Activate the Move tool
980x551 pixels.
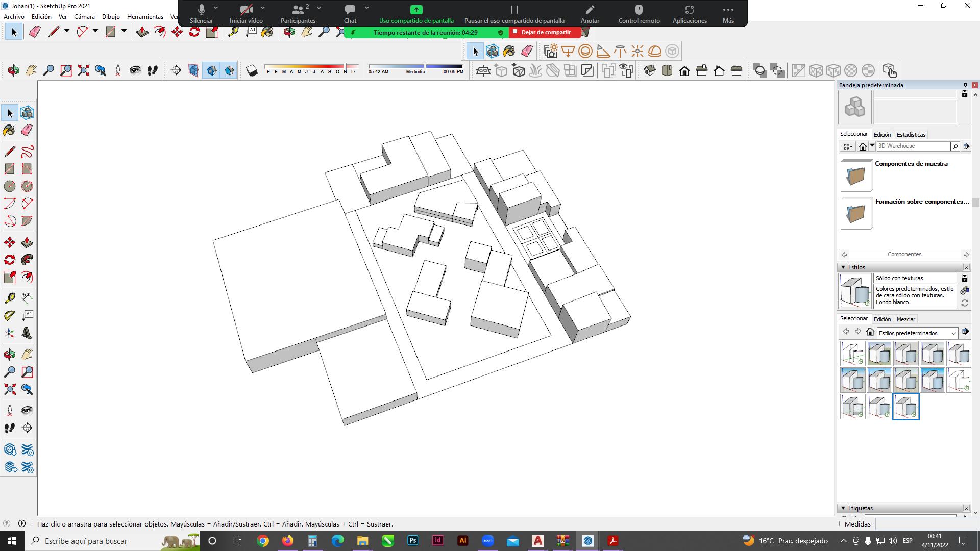click(x=9, y=243)
